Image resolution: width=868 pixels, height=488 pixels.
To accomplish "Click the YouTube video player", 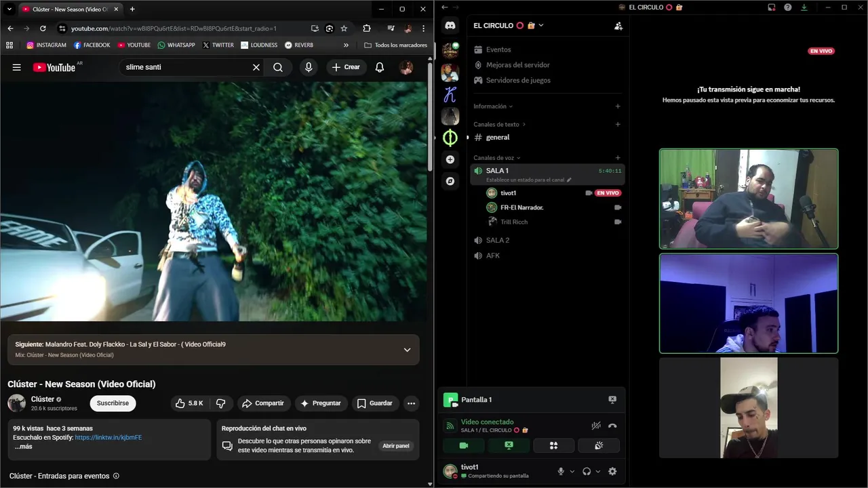I will point(214,201).
